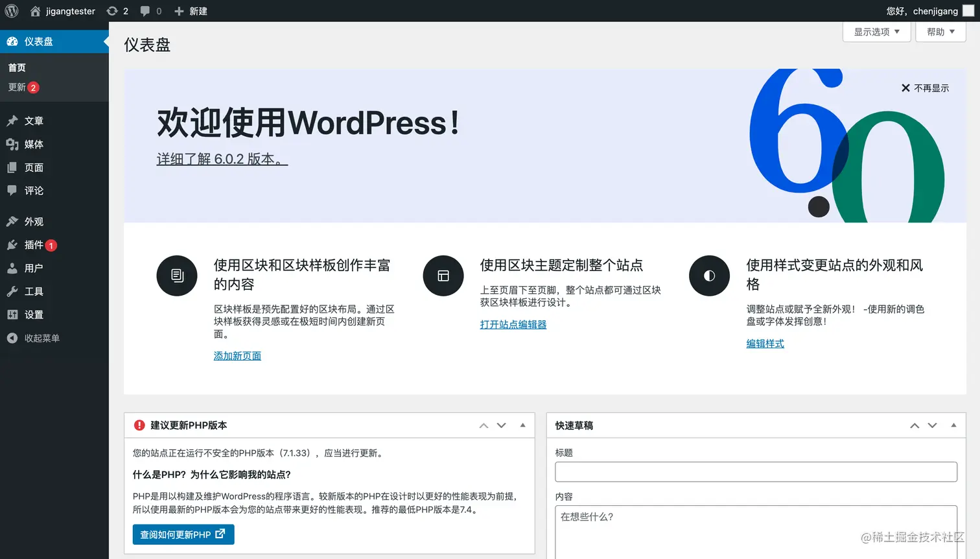980x559 pixels.
Task: Open 媒体 media library menu
Action: pos(54,144)
